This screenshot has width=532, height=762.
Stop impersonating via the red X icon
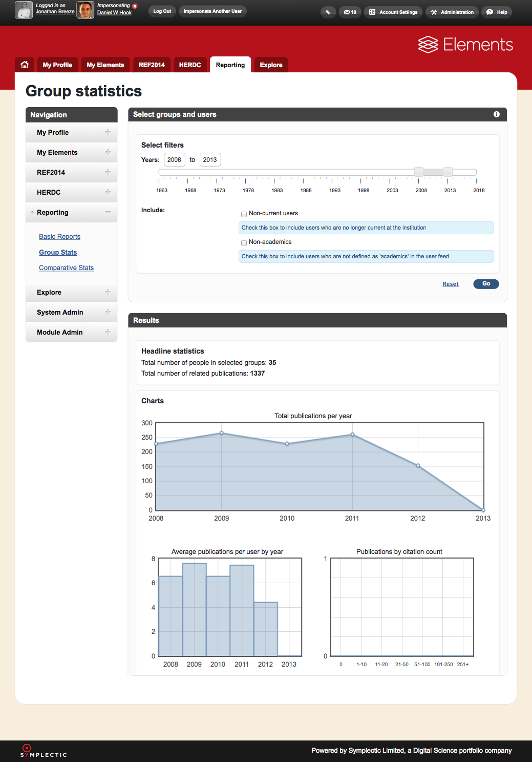coord(135,6)
